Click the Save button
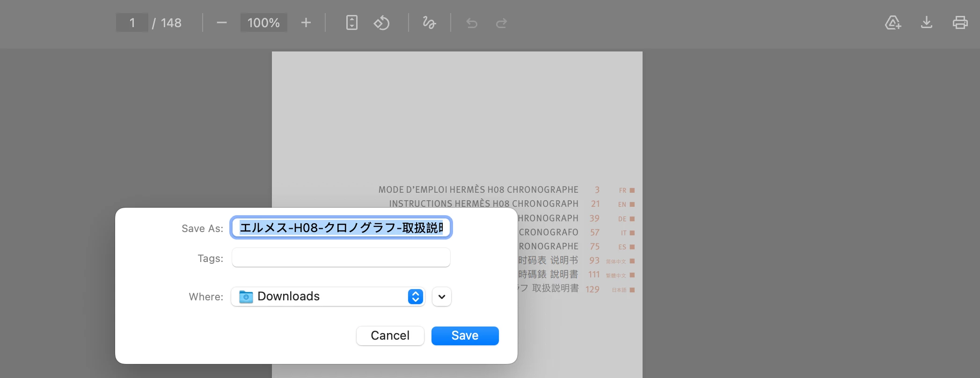 pyautogui.click(x=465, y=335)
